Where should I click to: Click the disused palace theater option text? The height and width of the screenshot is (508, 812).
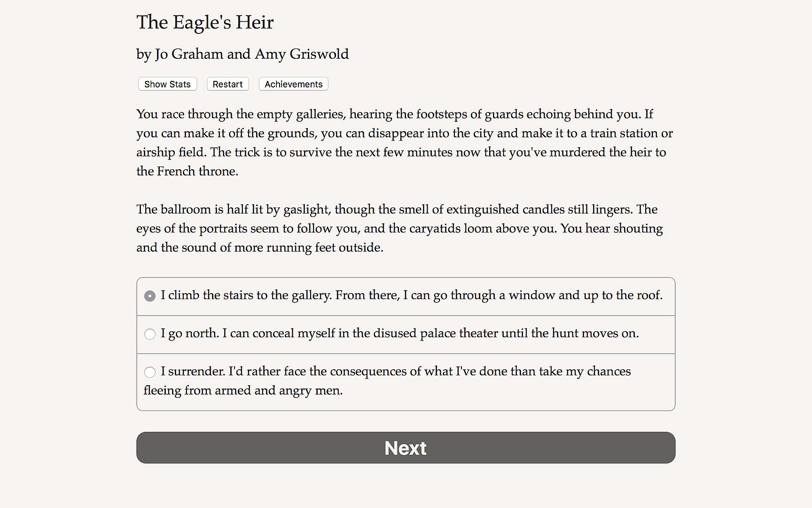pos(399,333)
